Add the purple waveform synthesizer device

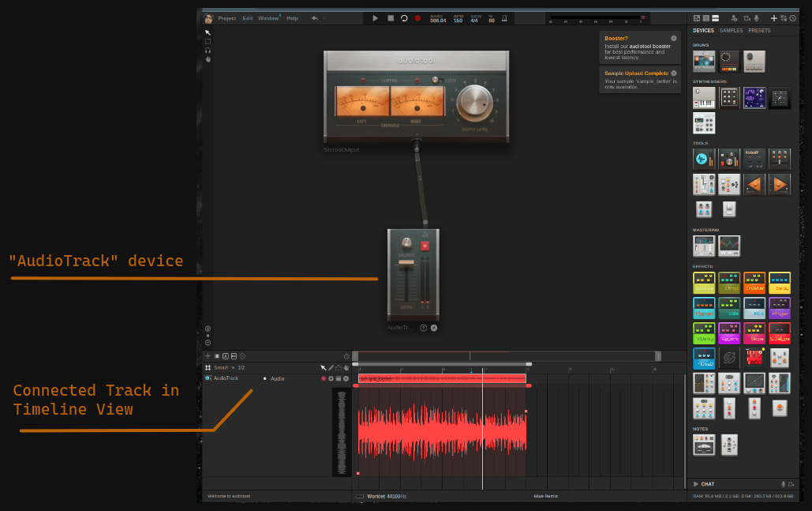[x=754, y=98]
